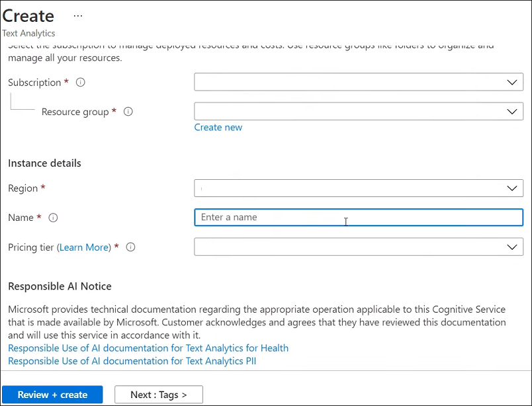The height and width of the screenshot is (406, 532).
Task: Click the Responsible AI Notice heading
Action: click(x=60, y=286)
